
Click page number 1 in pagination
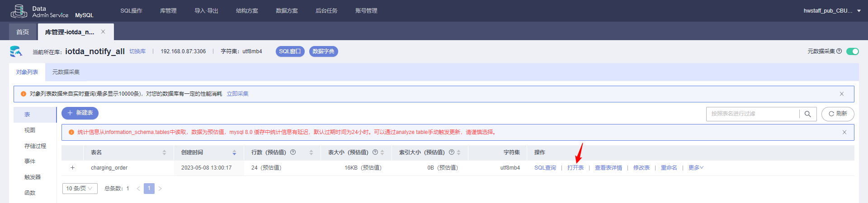pyautogui.click(x=149, y=189)
